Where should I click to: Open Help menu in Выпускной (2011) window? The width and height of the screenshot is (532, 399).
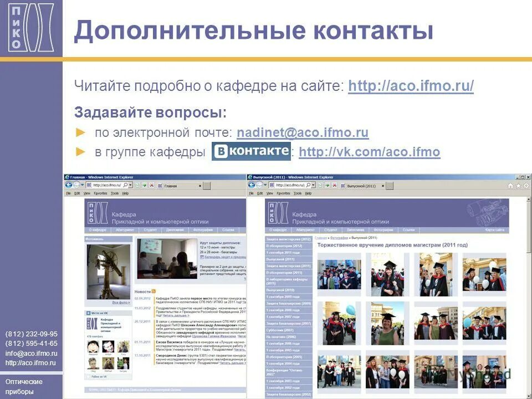click(308, 193)
